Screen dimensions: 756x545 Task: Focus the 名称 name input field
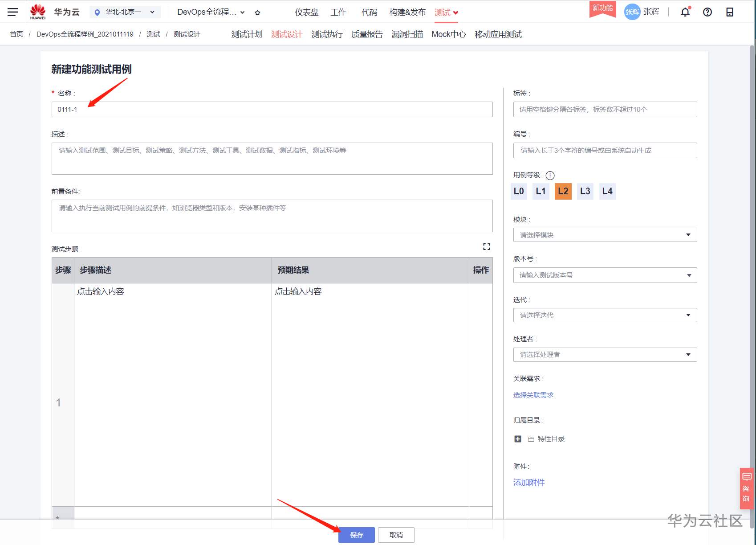(x=272, y=110)
